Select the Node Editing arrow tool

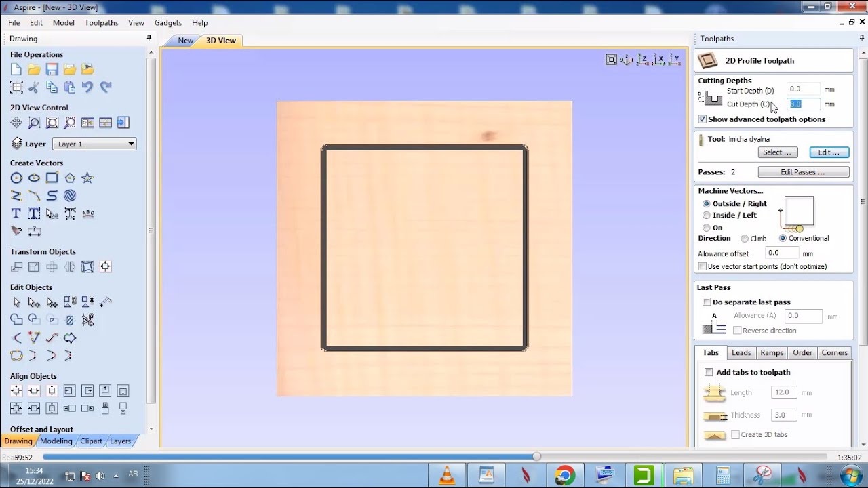coord(34,302)
